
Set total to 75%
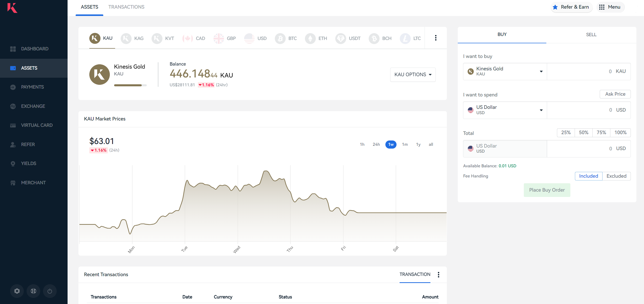[601, 133]
